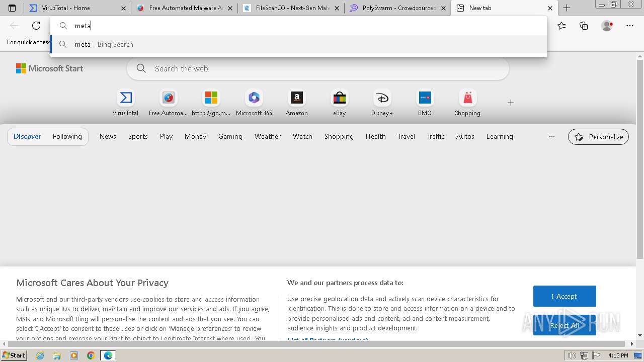Image resolution: width=644 pixels, height=362 pixels.
Task: Open the Sports category
Action: click(x=138, y=136)
